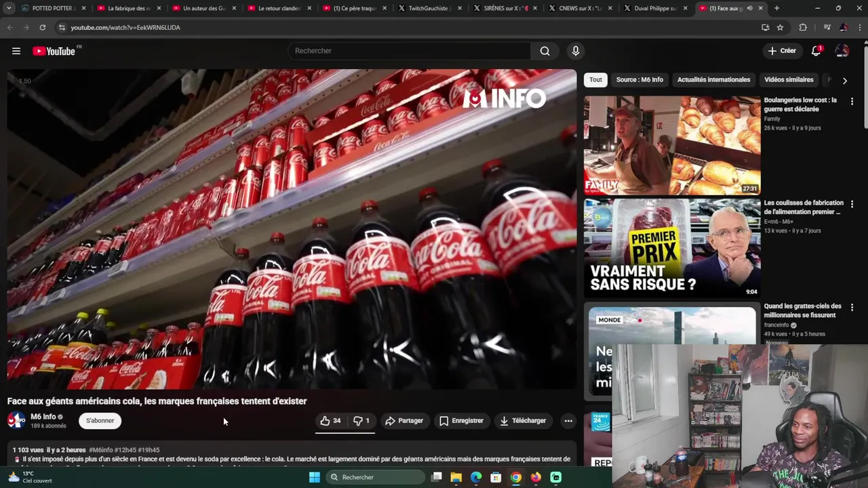
Task: Click the '1 103 vues' description text
Action: point(28,450)
